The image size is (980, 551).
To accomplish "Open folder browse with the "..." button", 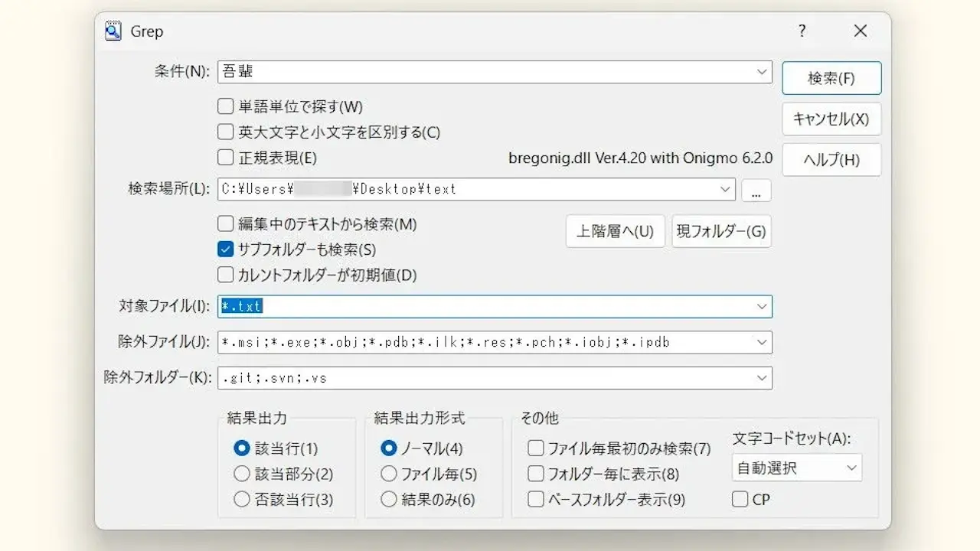I will click(x=756, y=190).
